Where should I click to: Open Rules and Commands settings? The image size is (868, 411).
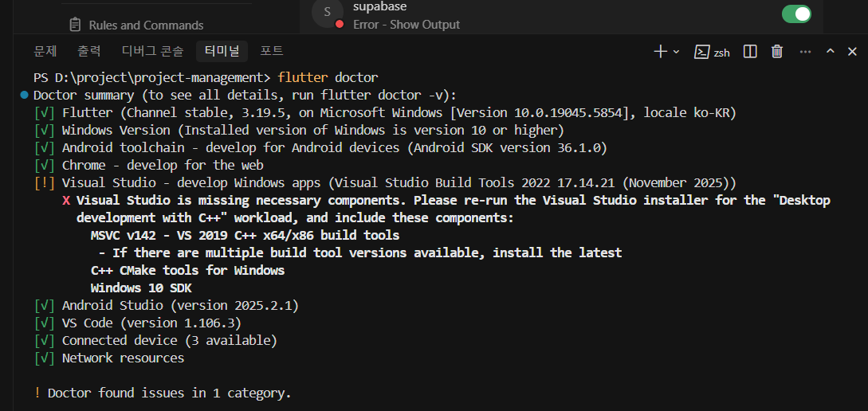pyautogui.click(x=146, y=25)
